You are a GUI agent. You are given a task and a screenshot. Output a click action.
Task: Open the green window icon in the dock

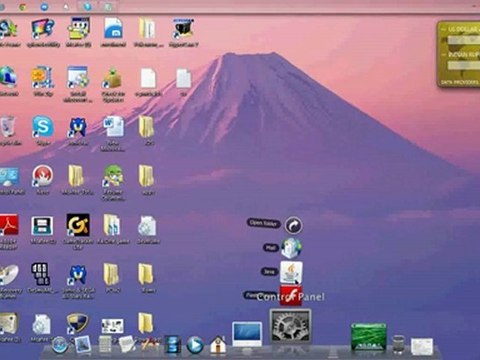pyautogui.click(x=369, y=337)
